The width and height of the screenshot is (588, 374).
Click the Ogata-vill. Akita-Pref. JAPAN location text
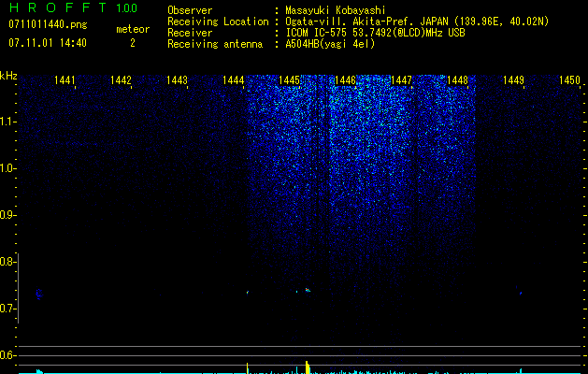[417, 22]
